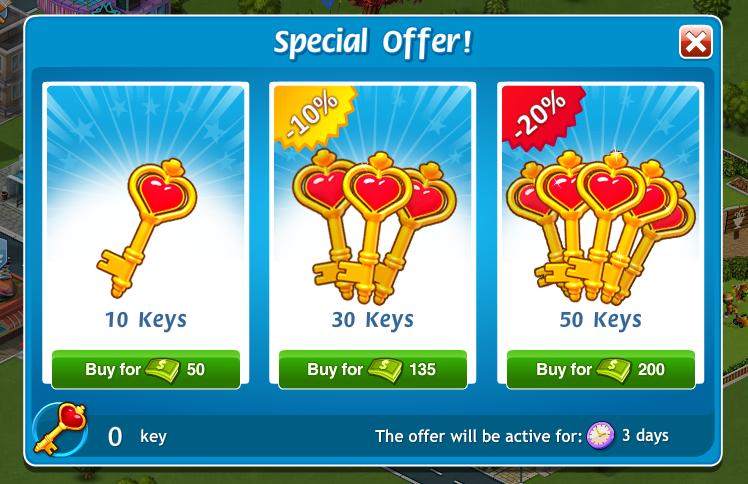Buy 10 keys for 50 cash
This screenshot has height=484, width=748.
[x=145, y=370]
